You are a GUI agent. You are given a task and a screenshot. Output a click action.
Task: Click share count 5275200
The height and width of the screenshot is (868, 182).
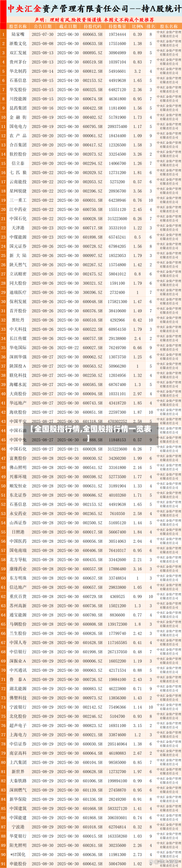point(117,182)
